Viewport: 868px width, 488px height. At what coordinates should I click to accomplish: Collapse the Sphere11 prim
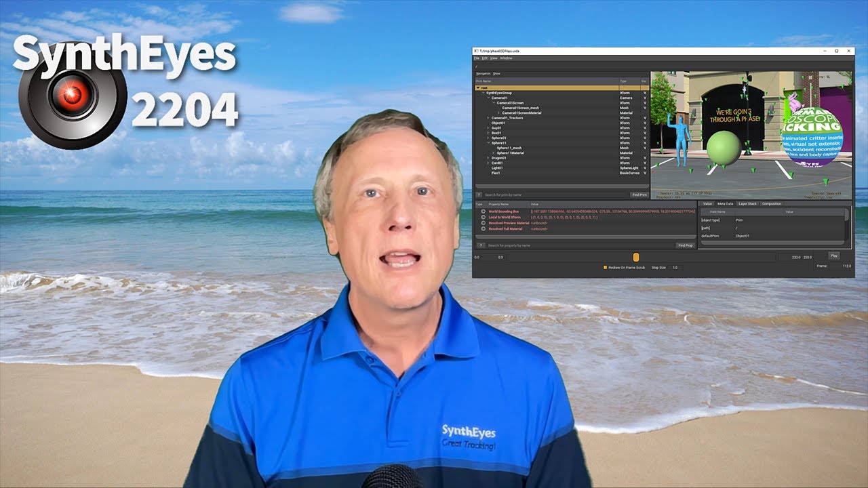click(x=488, y=143)
